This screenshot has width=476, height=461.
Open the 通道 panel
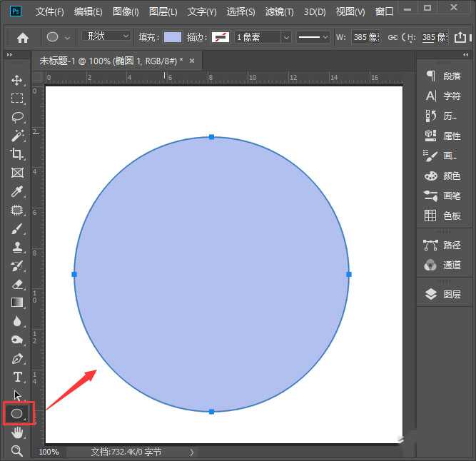[x=443, y=265]
